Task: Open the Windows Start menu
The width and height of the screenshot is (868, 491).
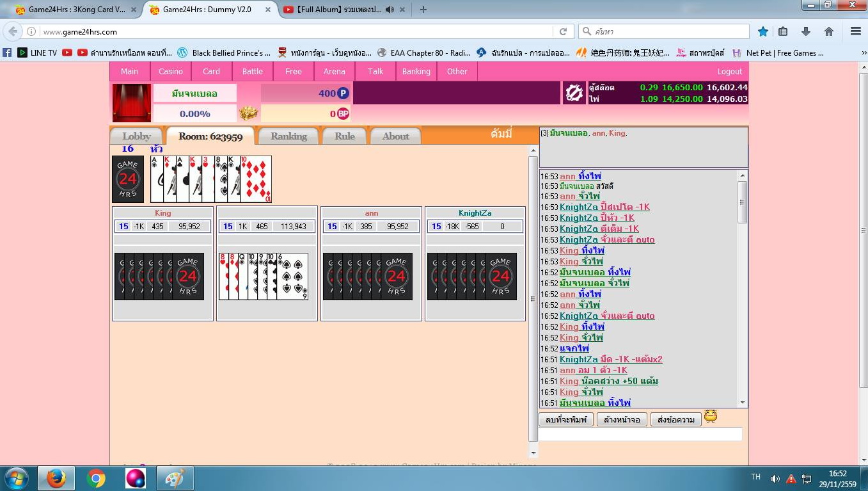Action: click(x=17, y=478)
